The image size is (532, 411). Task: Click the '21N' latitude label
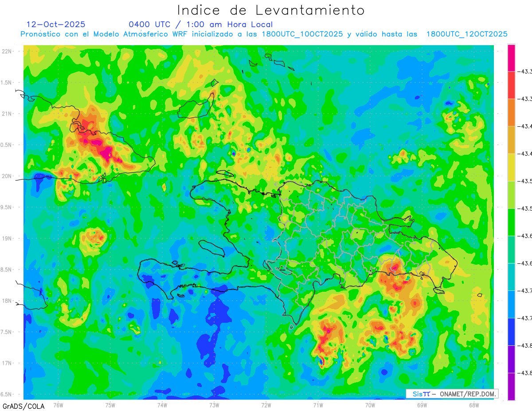tap(8, 114)
